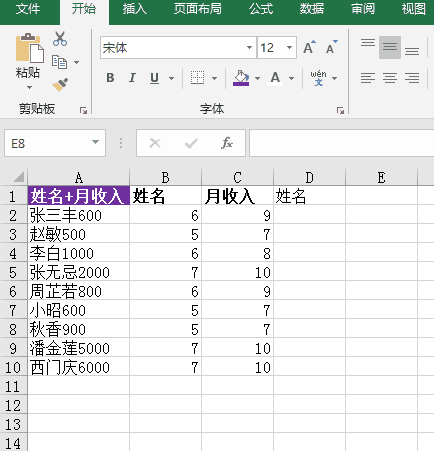Open the Name Box dropdown
Viewport: 434px width, 451px height.
pyautogui.click(x=95, y=142)
